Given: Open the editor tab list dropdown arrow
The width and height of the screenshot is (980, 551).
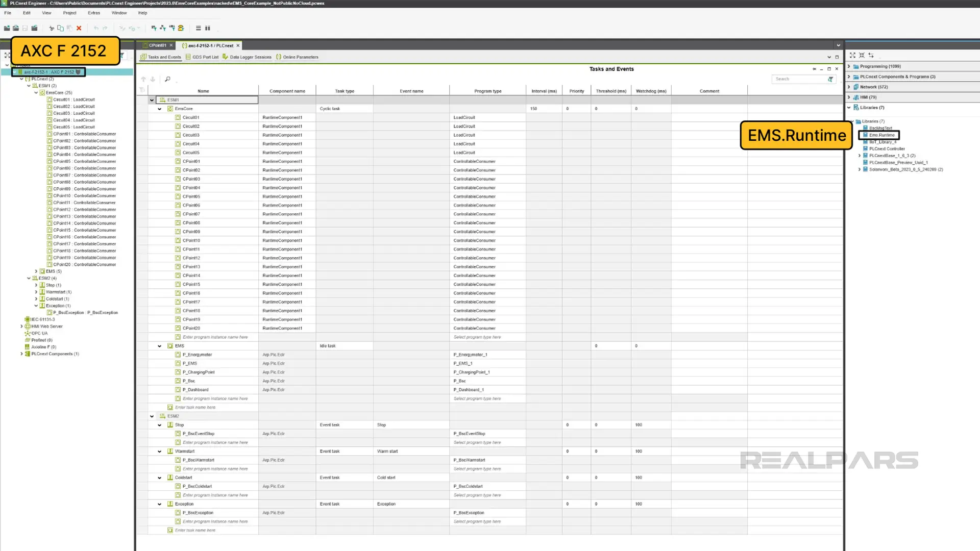Looking at the screenshot, I should pos(838,45).
